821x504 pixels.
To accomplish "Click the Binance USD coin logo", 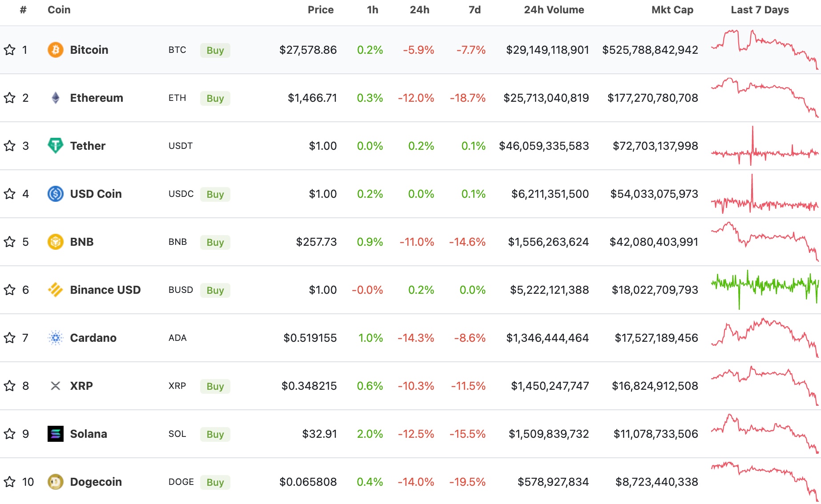I will tap(55, 289).
